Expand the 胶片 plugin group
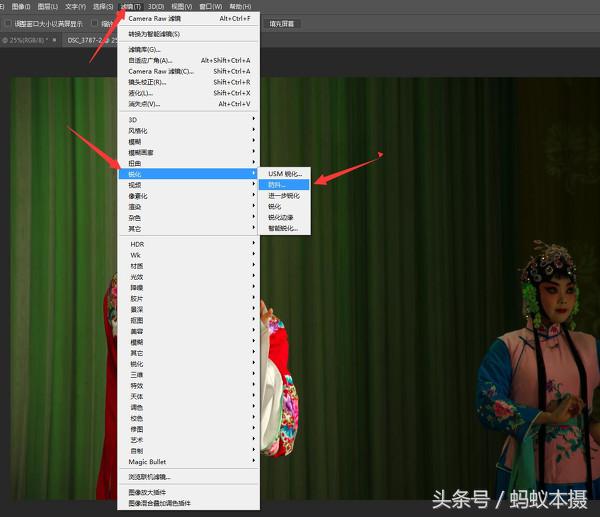Image resolution: width=600 pixels, height=517 pixels. pos(189,298)
